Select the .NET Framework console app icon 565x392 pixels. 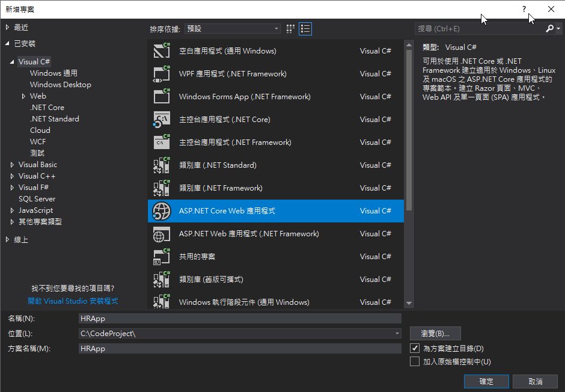click(x=162, y=142)
